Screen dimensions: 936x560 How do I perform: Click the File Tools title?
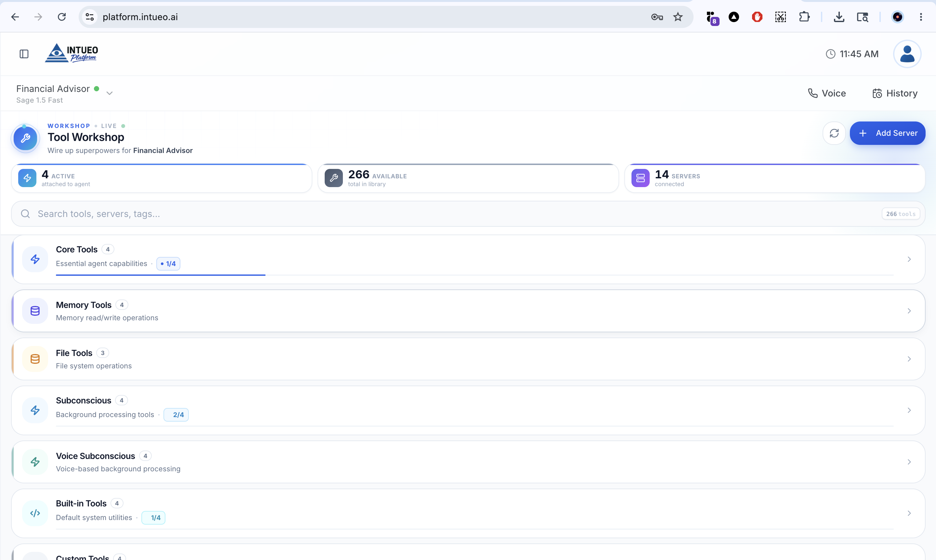pos(74,353)
